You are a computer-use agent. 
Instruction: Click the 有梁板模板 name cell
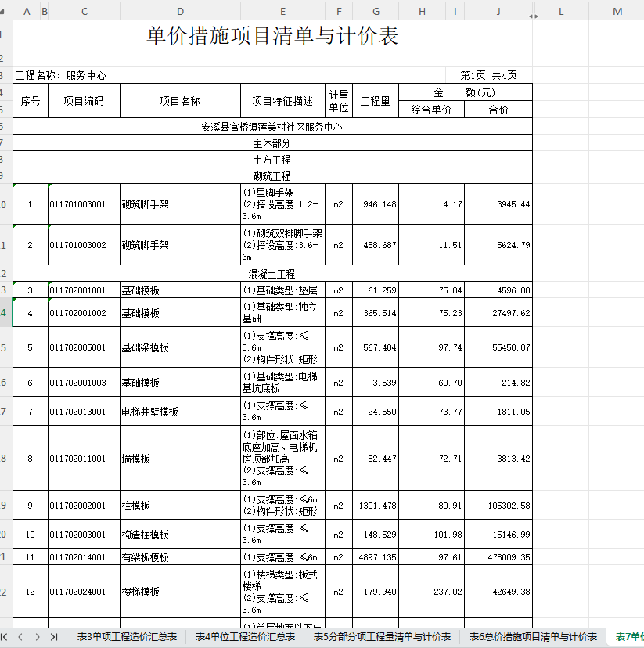tap(180, 557)
